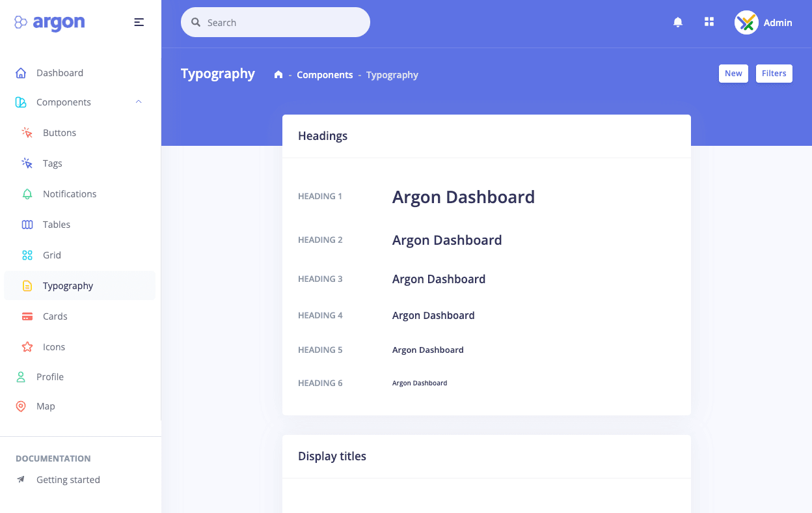This screenshot has height=513, width=812.
Task: Collapse the Components menu chevron
Action: tap(138, 102)
